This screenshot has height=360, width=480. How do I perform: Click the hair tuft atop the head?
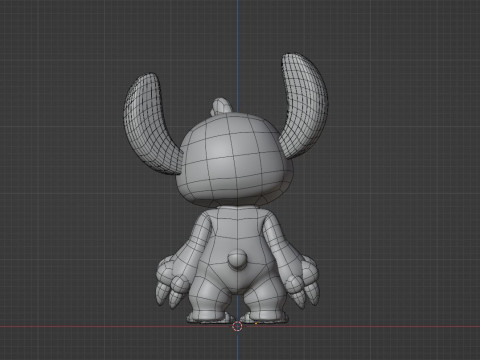tap(222, 106)
